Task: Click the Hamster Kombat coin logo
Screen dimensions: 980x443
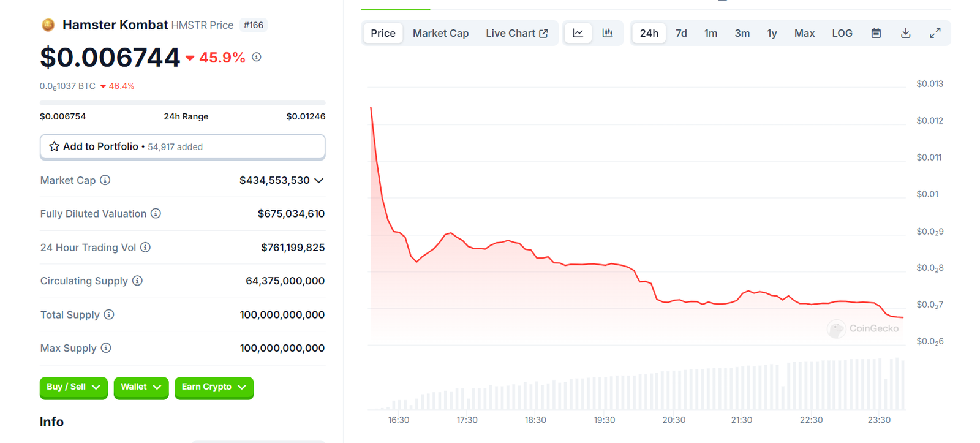Action: click(48, 25)
